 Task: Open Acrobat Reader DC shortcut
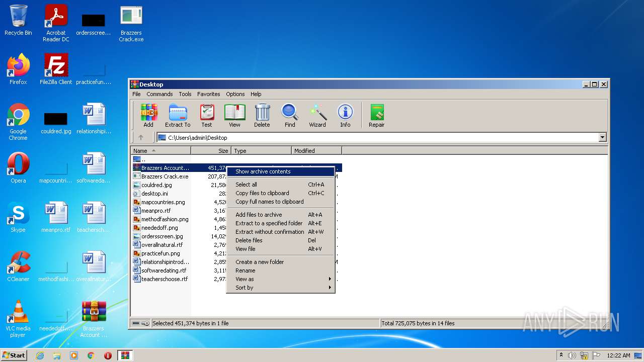pyautogui.click(x=56, y=23)
